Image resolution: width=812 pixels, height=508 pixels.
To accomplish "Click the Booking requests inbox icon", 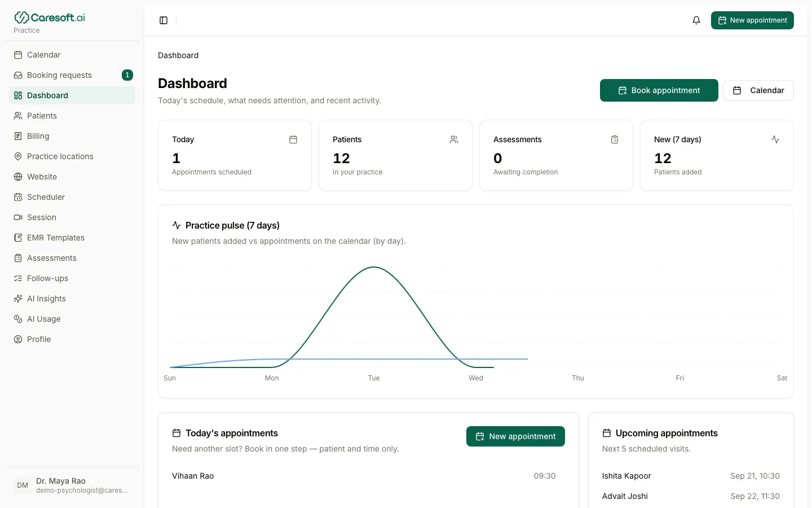I will (x=18, y=75).
